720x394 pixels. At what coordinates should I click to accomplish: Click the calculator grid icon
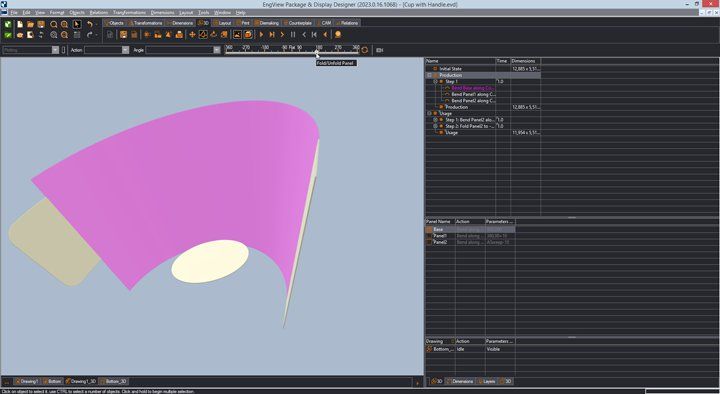point(77,34)
